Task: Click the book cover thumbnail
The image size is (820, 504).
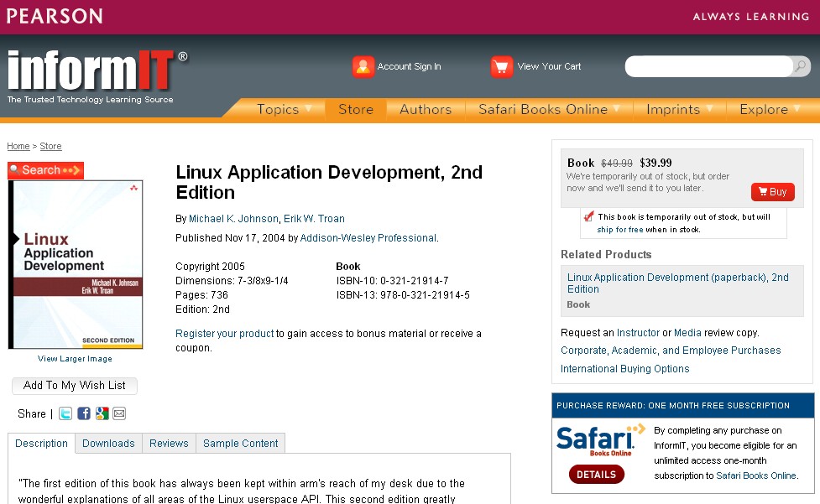Action: 76,264
